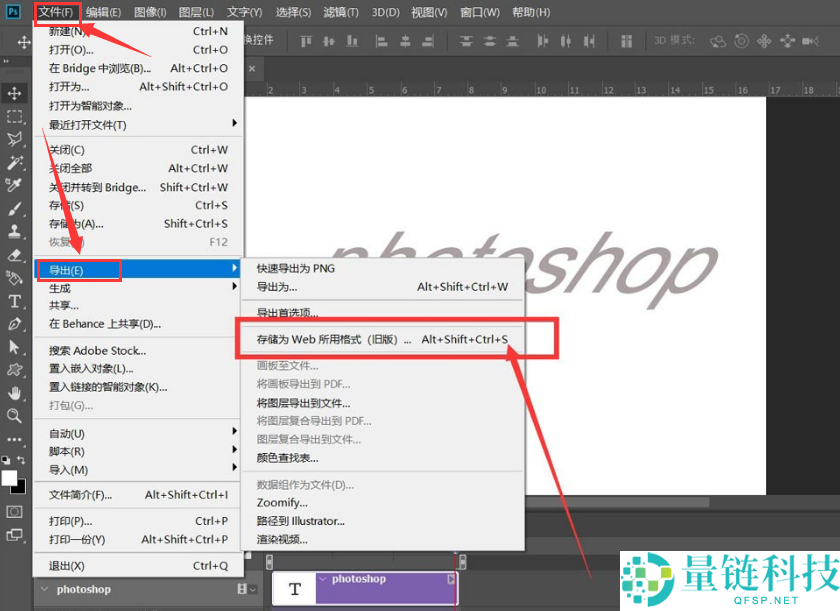Click 快速导出为 PNG
840x611 pixels.
pos(295,268)
